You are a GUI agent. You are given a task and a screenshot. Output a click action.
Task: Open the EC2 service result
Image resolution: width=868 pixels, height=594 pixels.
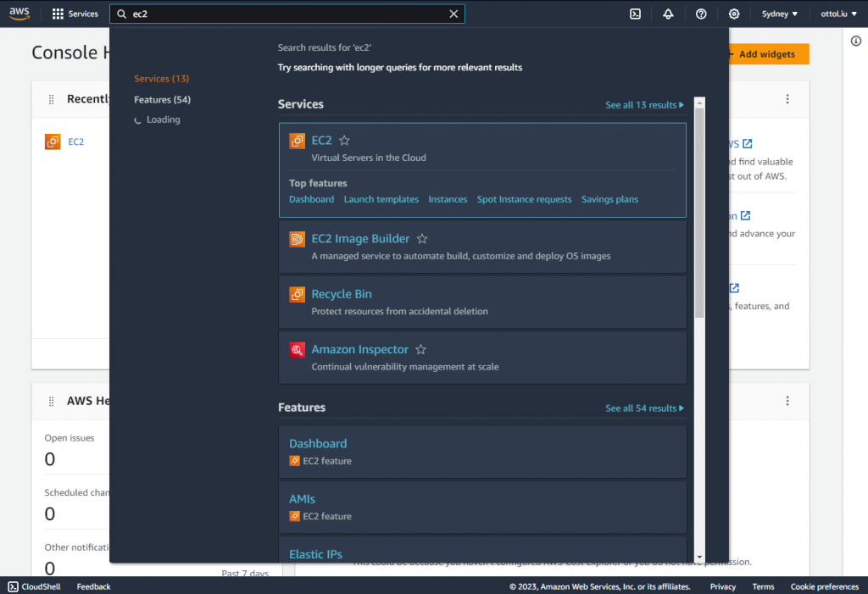(321, 141)
